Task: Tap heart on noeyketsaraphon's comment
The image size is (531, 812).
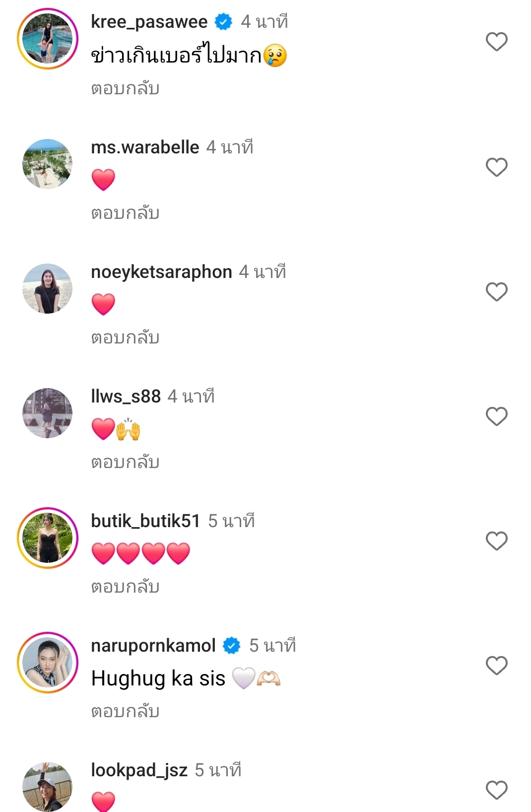Action: [496, 292]
